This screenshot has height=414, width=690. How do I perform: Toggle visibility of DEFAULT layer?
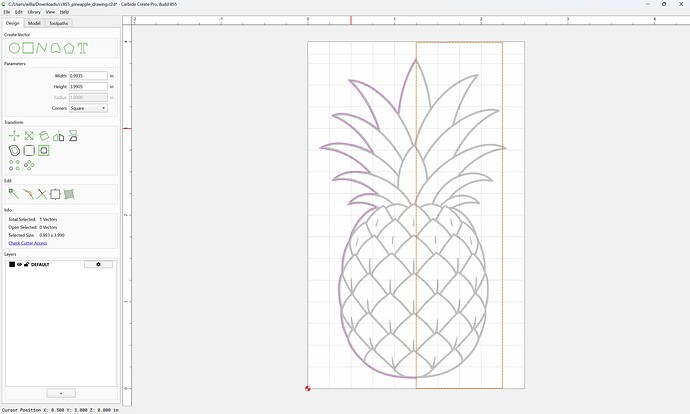pos(19,264)
